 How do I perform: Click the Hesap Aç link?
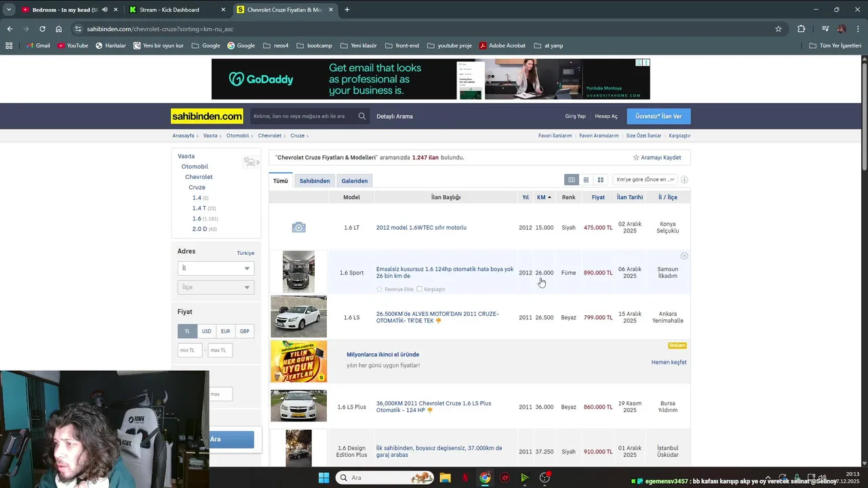point(606,117)
